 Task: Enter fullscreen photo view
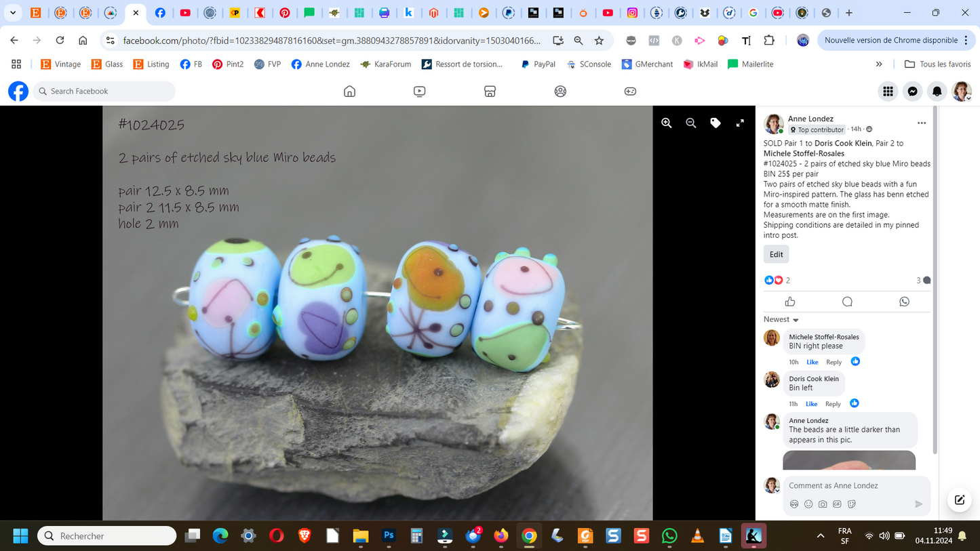pyautogui.click(x=740, y=123)
